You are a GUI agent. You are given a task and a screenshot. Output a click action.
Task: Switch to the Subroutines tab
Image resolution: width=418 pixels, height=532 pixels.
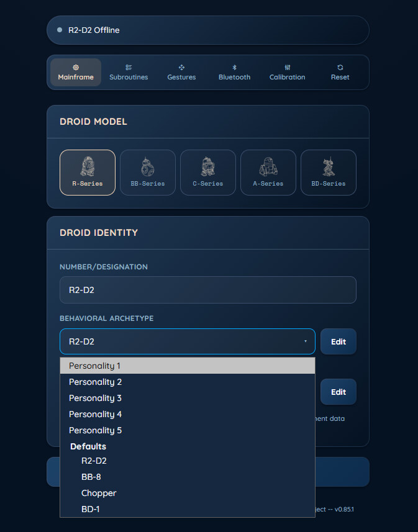pyautogui.click(x=129, y=72)
